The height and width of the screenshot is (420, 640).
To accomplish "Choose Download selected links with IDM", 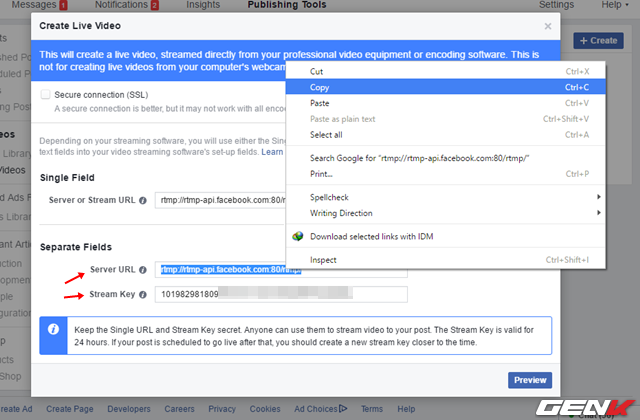I will point(446,236).
